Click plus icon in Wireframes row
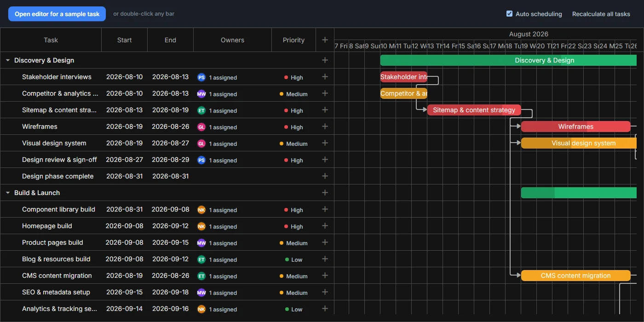The height and width of the screenshot is (322, 644). point(325,126)
